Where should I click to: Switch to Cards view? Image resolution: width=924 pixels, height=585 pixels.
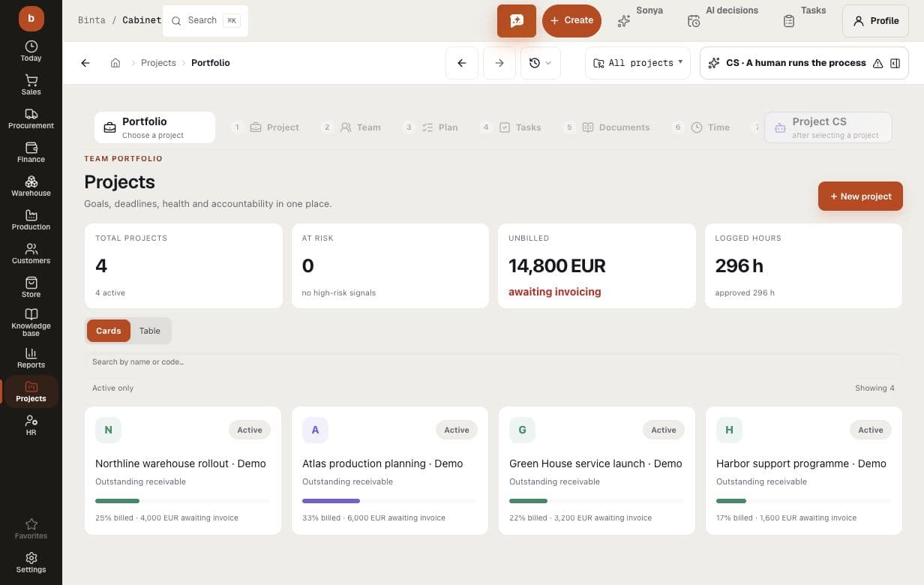click(x=109, y=331)
